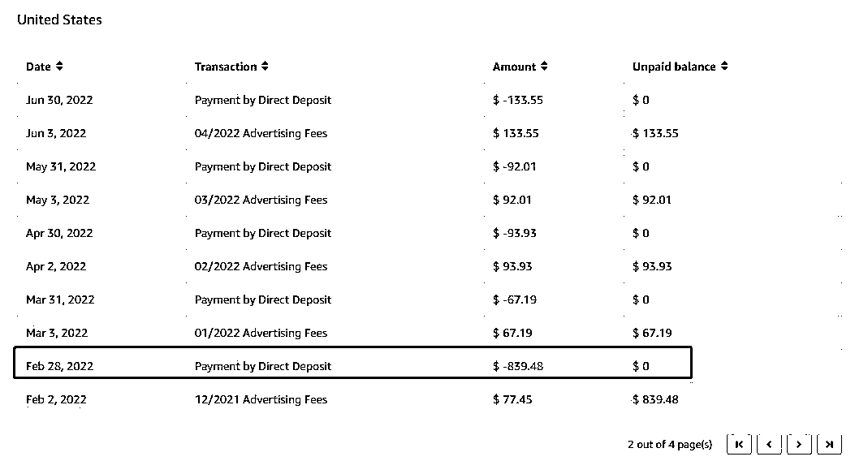Click the Transaction column header
This screenshot has height=461, width=868.
pyautogui.click(x=226, y=67)
